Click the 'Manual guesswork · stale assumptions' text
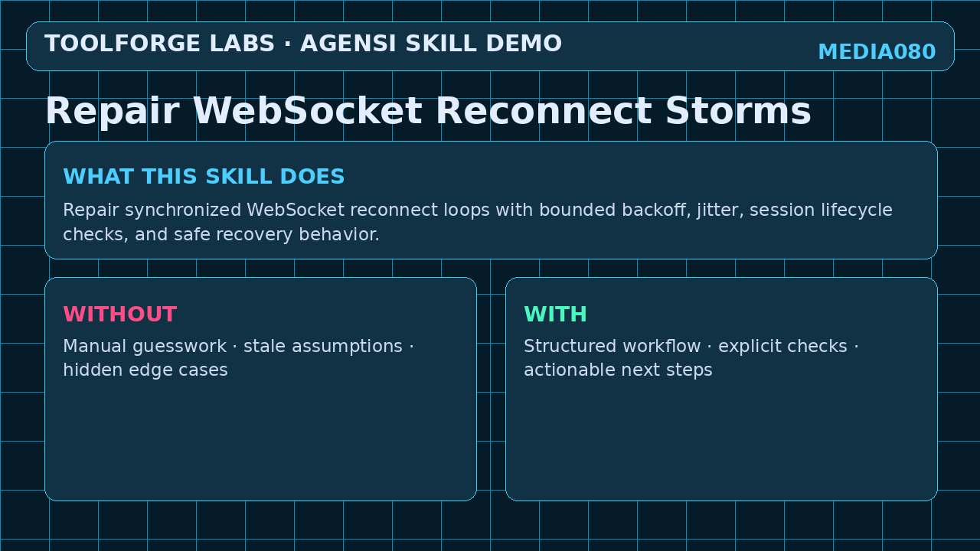The width and height of the screenshot is (980, 551). (x=238, y=357)
